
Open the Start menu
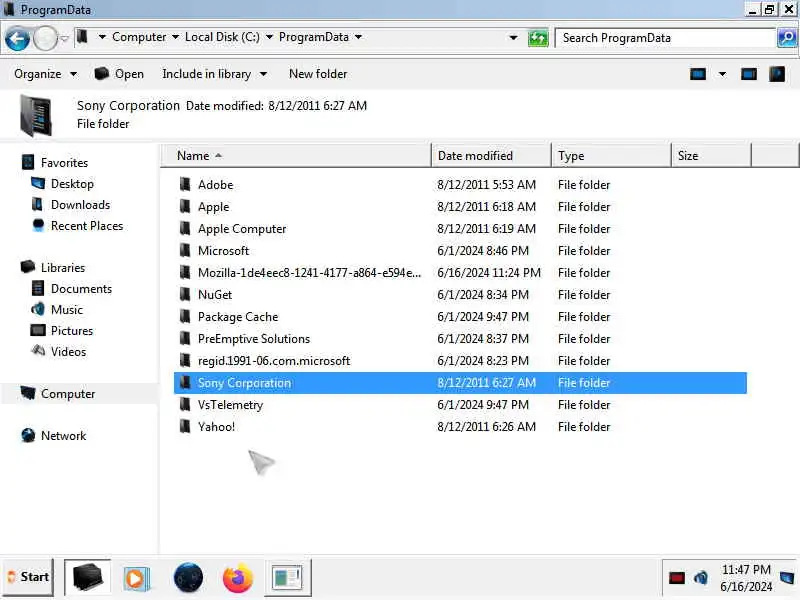click(x=28, y=577)
